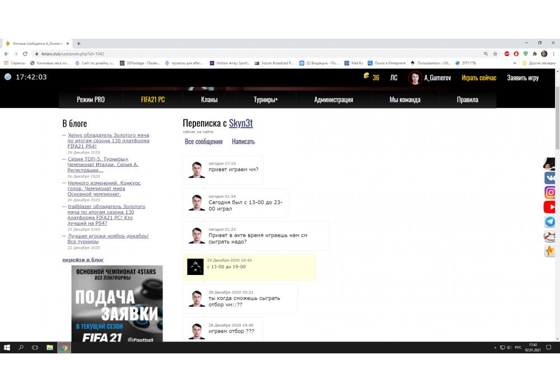Click the page vertical scrollbar thumb
Viewport: 560px width, 392px height.
pos(557,118)
